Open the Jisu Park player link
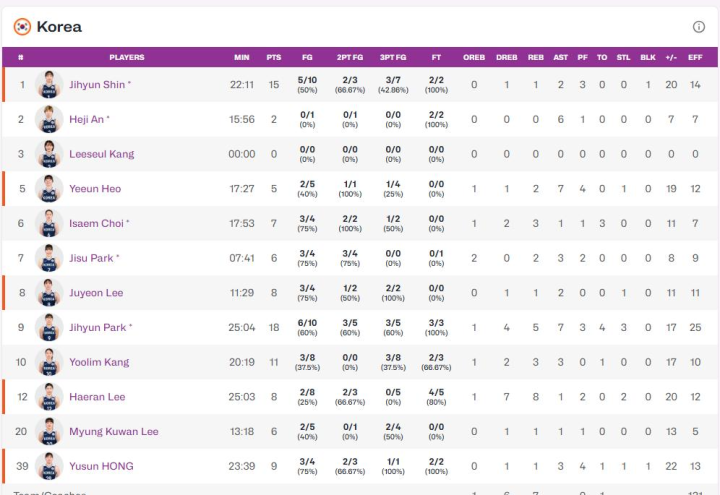 tap(91, 258)
